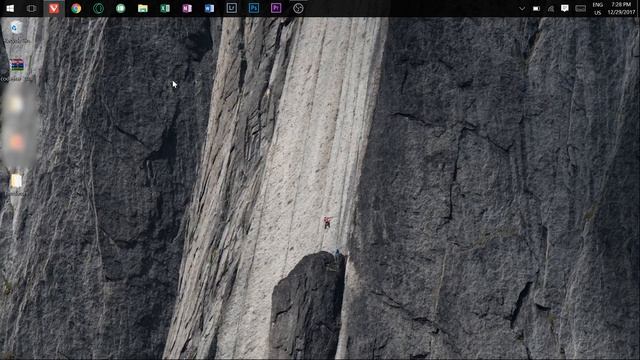Viewport: 640px width, 360px height.
Task: Open the Windows Start menu
Action: pyautogui.click(x=10, y=8)
